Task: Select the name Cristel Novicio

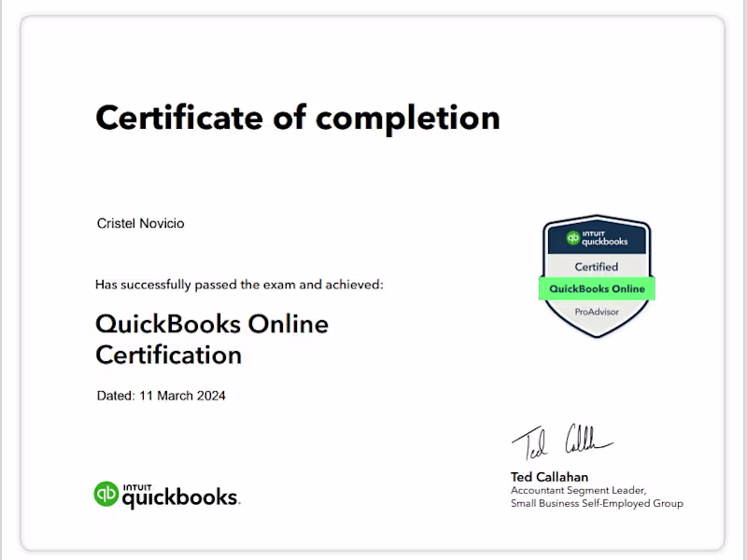Action: coord(141,223)
